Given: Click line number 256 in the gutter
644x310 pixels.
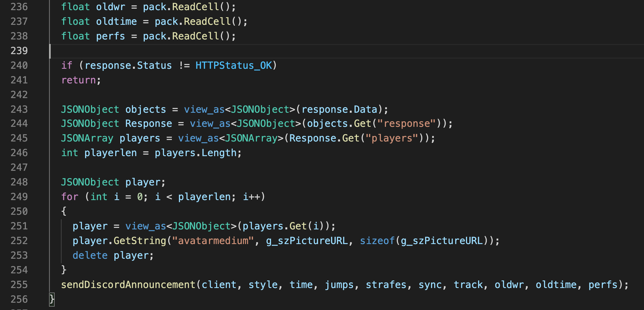Looking at the screenshot, I should [x=19, y=299].
